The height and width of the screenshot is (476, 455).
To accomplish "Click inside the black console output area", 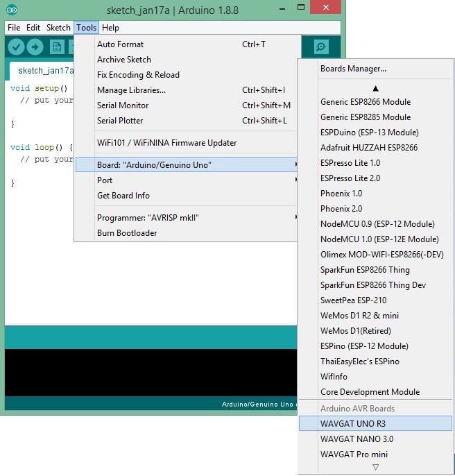I will (151, 373).
